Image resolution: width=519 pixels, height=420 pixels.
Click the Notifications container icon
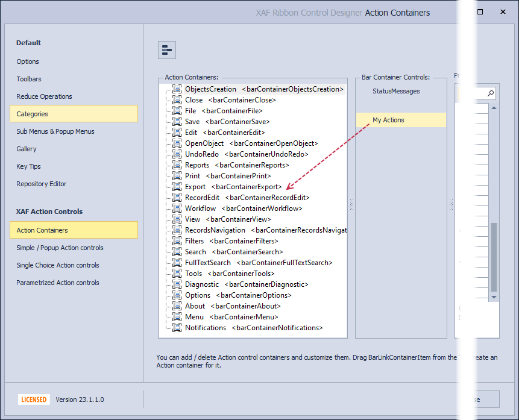[177, 328]
